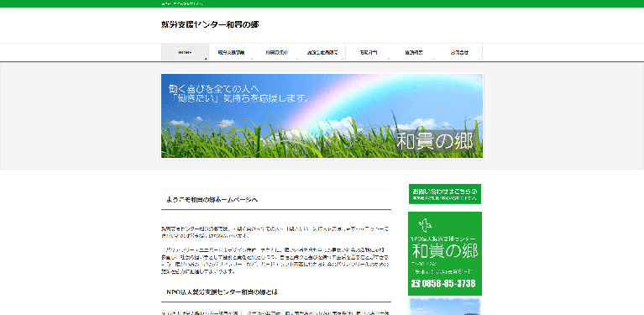This screenshot has width=644, height=315.
Task: Click the bird logo in the green sidebar banner
Action: click(x=426, y=225)
